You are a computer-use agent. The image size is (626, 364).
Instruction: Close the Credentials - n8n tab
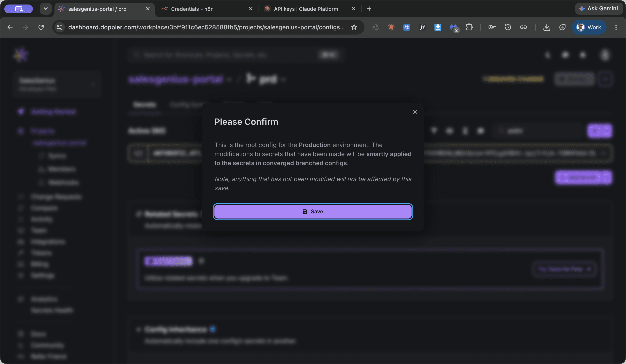251,9
